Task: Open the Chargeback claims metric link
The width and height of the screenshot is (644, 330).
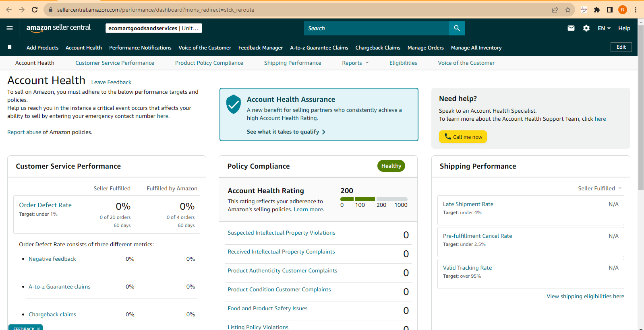Action: 52,314
